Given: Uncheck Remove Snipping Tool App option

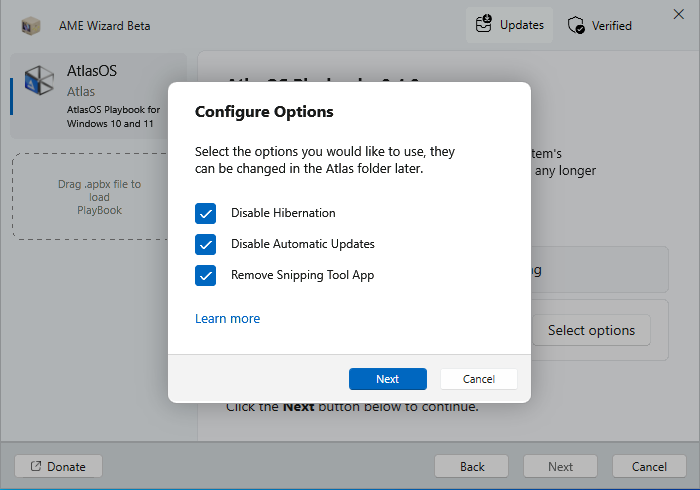Looking at the screenshot, I should (206, 275).
